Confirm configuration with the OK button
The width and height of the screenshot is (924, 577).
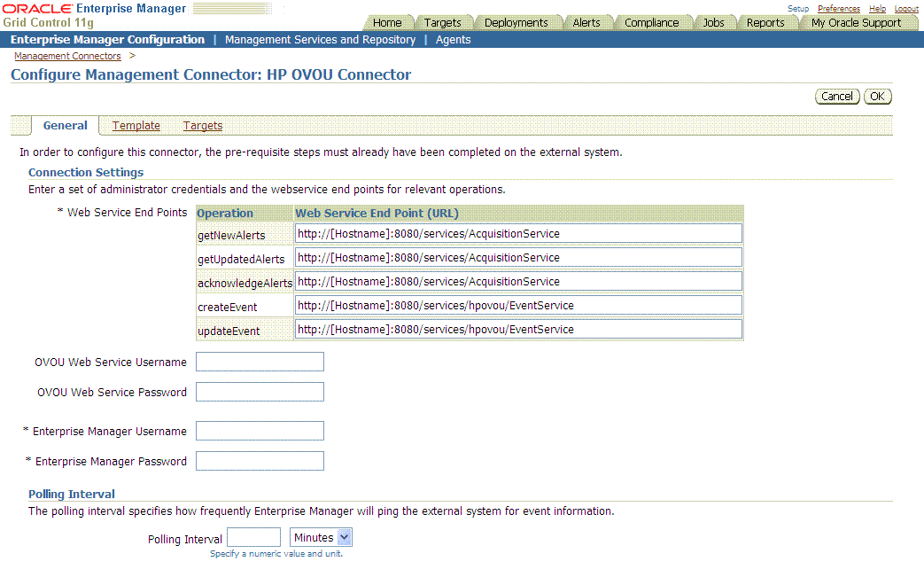pyautogui.click(x=876, y=96)
